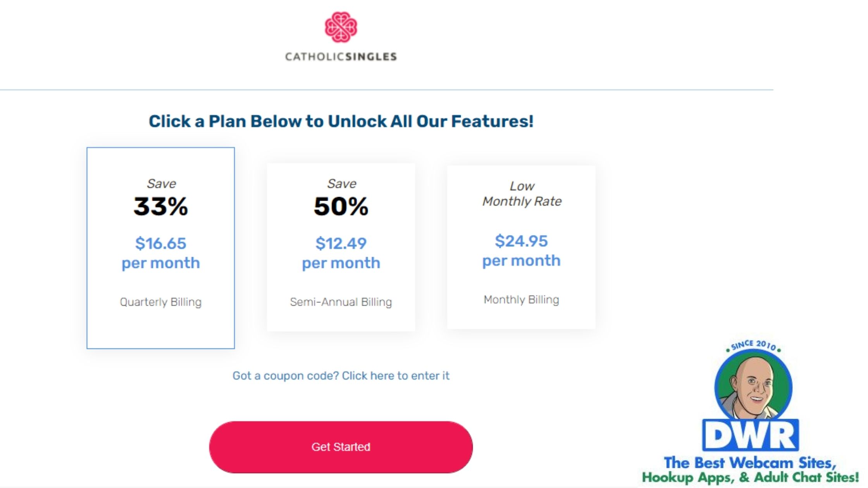Click the Since 2010 badge text

tap(753, 345)
